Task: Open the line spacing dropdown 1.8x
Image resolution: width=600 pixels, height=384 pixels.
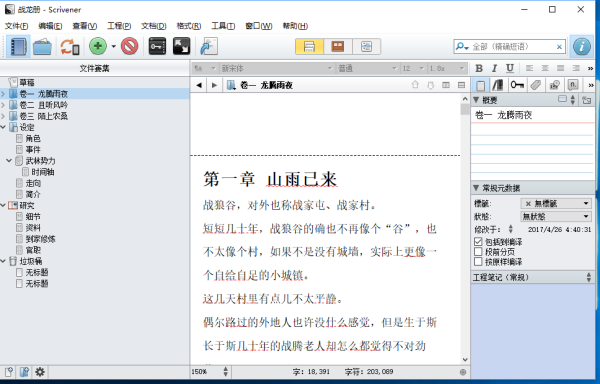Action: [x=447, y=68]
